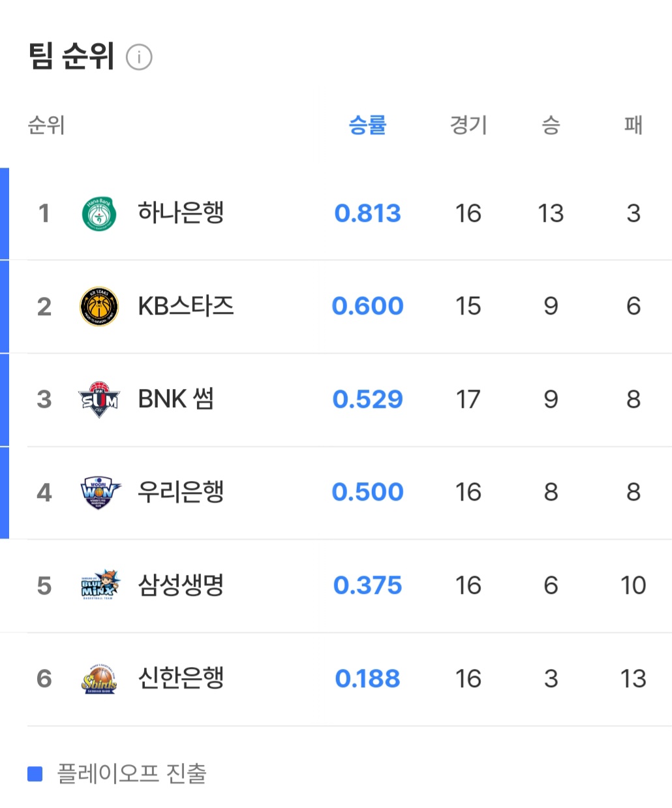Sort by the 승률 column header
The width and height of the screenshot is (672, 808).
pyautogui.click(x=367, y=124)
